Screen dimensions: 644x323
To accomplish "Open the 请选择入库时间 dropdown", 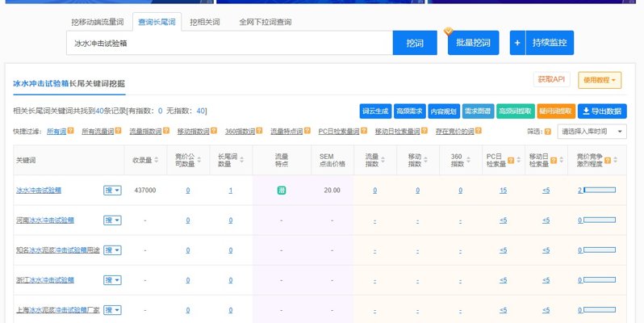I will (592, 132).
